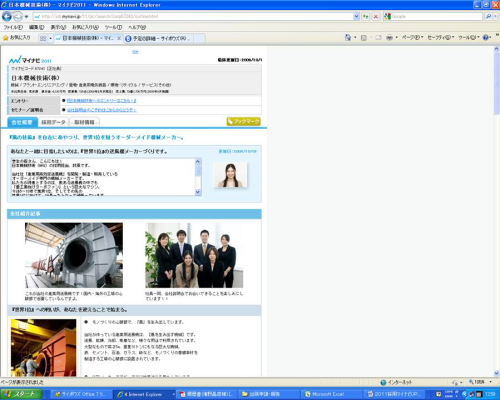
Task: Expand the tab list dropdown arrow
Action: tap(50, 38)
